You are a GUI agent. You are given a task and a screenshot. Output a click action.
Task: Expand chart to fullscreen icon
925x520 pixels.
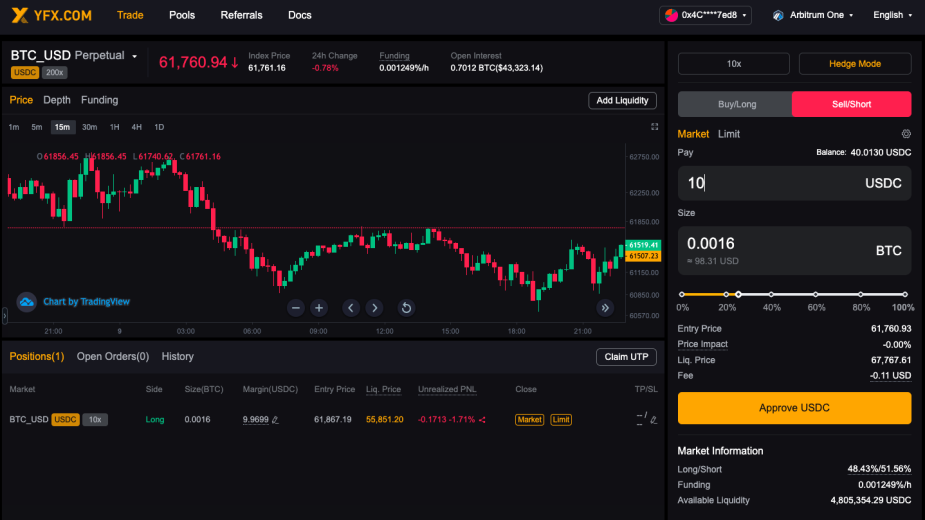(x=654, y=127)
